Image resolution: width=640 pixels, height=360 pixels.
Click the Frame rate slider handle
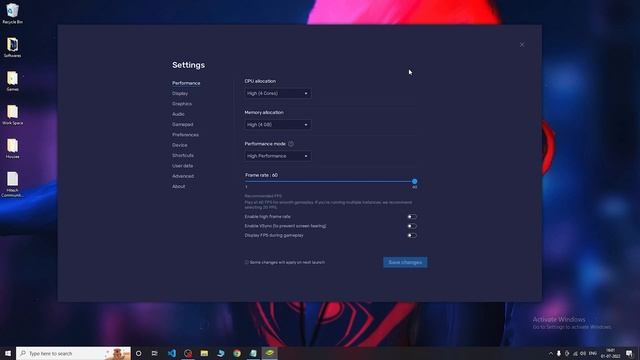[414, 181]
